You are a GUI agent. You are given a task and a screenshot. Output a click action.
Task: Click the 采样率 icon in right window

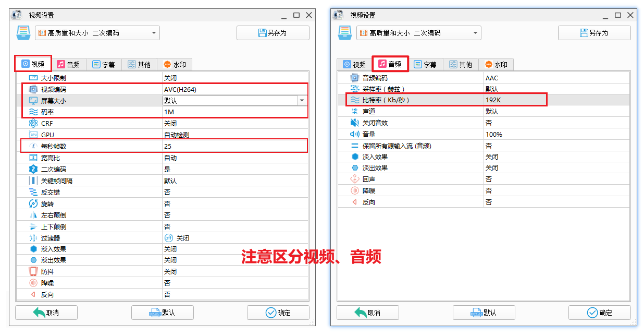point(355,89)
